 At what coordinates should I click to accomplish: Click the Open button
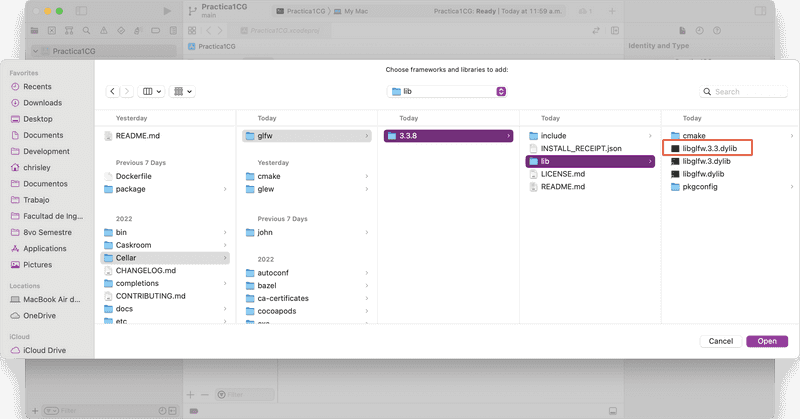[767, 341]
